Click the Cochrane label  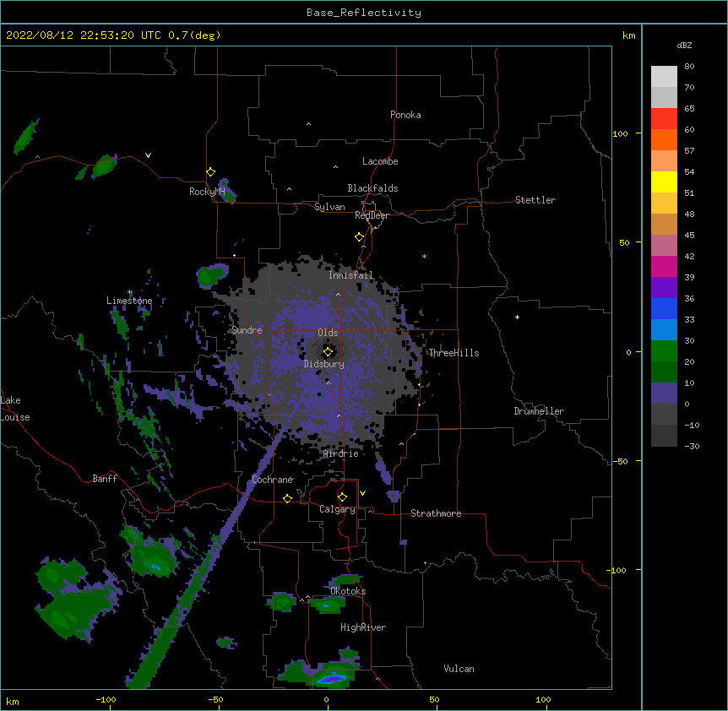coord(272,480)
